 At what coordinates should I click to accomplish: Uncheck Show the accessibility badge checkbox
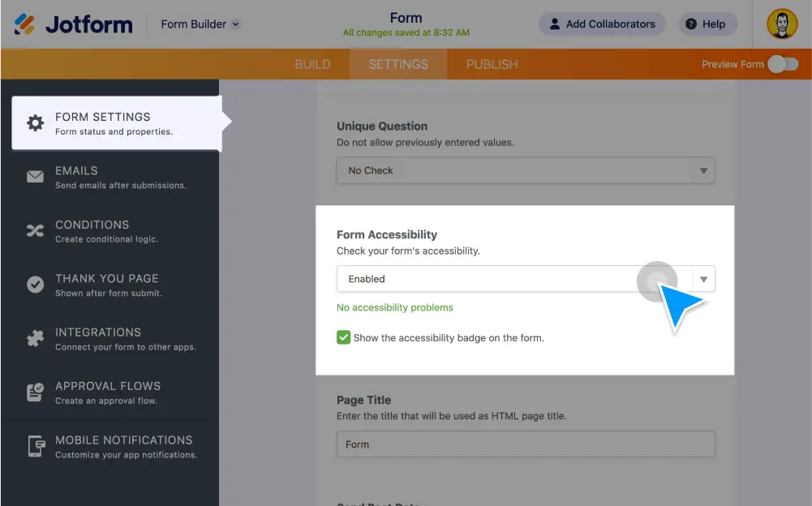click(x=343, y=337)
